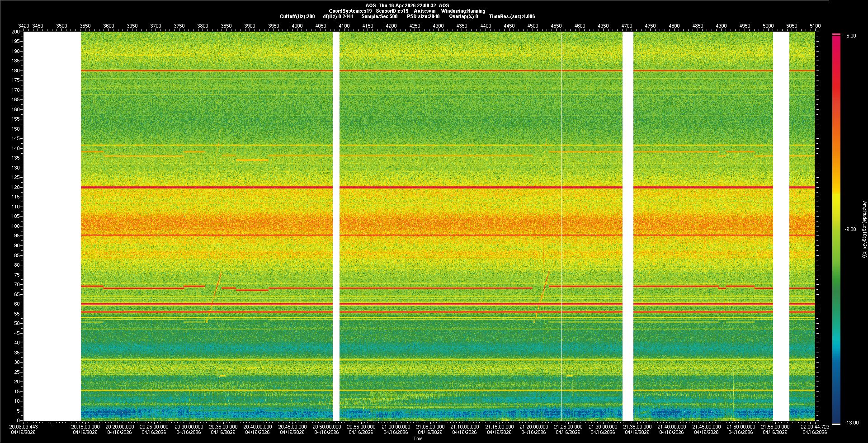Screen dimensions: 868x443
Task: Click the Amplitude axis title beside the colorbar
Action: [x=863, y=230]
